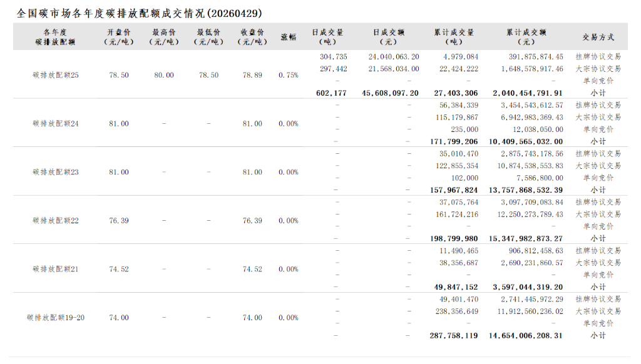Select the 碳排放配额21 row label
The image size is (641, 364).
click(56, 269)
